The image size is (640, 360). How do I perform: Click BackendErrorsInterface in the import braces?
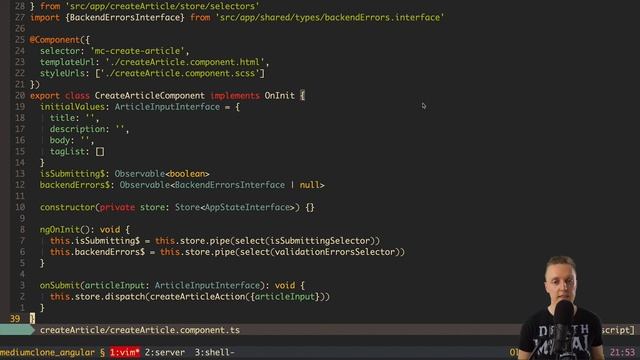click(125, 18)
